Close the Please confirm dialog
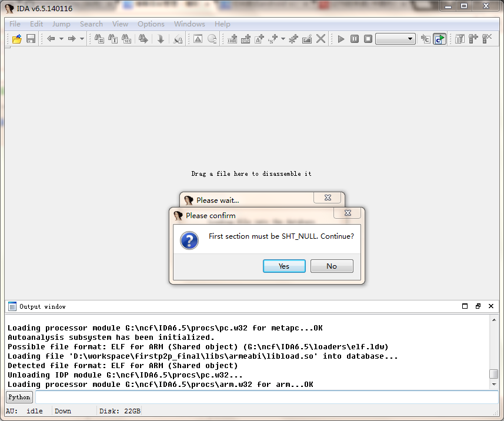The width and height of the screenshot is (504, 421). (x=348, y=213)
